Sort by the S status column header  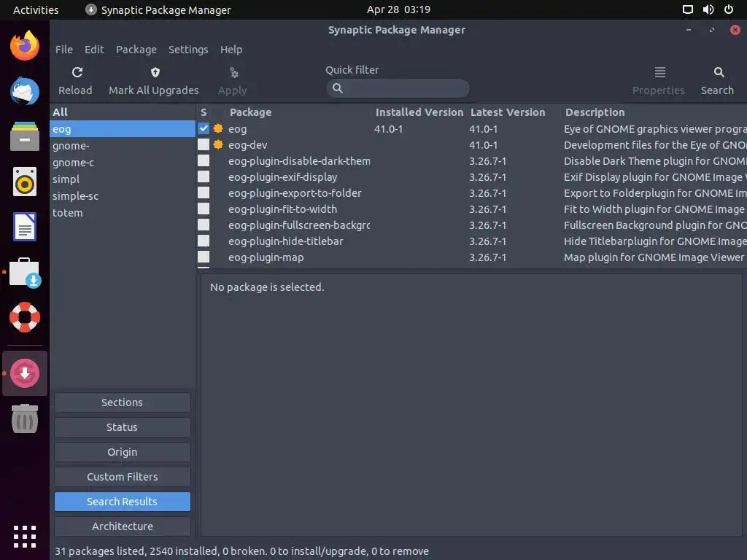(x=204, y=112)
